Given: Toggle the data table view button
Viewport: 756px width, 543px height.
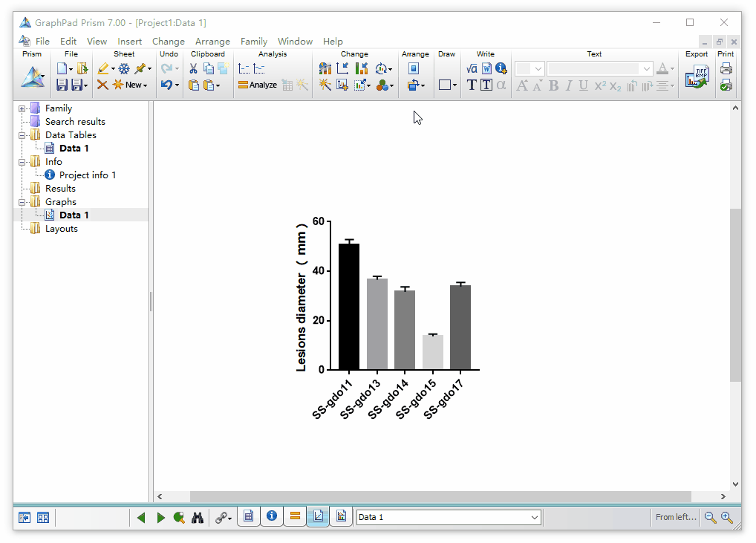Looking at the screenshot, I should click(248, 516).
